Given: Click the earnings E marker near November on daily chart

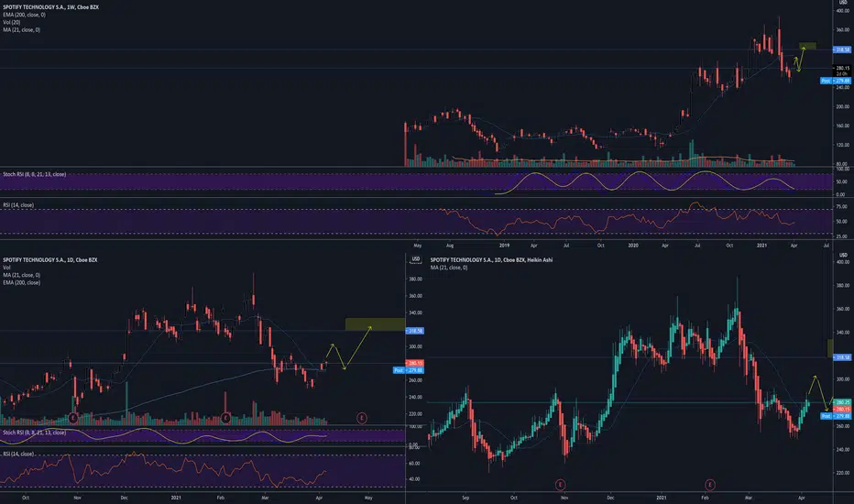Looking at the screenshot, I should coord(73,418).
